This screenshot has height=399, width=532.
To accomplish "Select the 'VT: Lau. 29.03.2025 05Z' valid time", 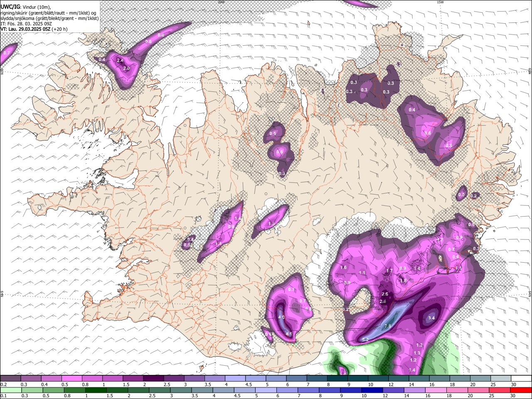I will coord(25,29).
